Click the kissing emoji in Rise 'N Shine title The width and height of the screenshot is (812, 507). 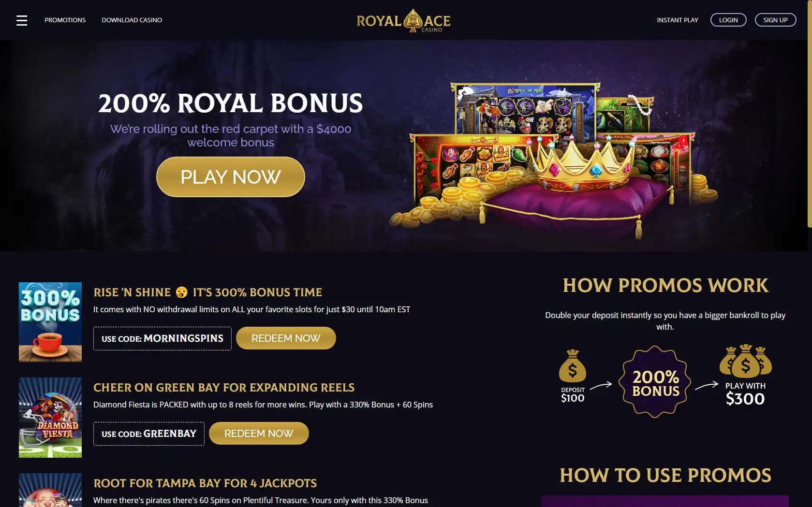point(181,292)
